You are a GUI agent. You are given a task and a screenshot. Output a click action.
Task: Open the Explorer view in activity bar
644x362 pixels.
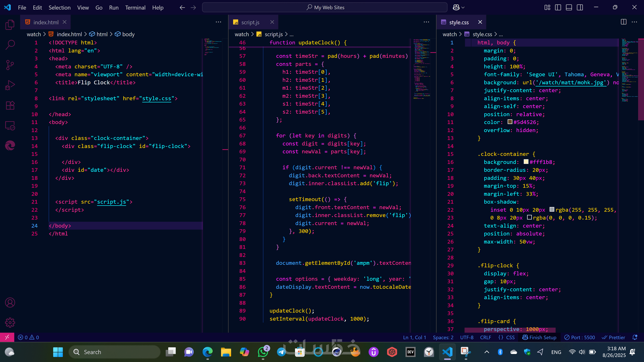point(10,24)
